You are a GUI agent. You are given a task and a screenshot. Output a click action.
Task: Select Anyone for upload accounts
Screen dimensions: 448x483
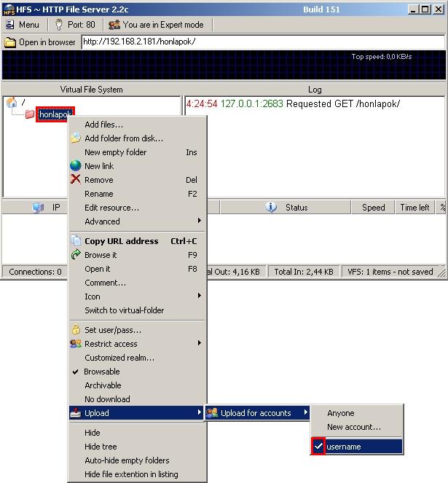pyautogui.click(x=357, y=413)
